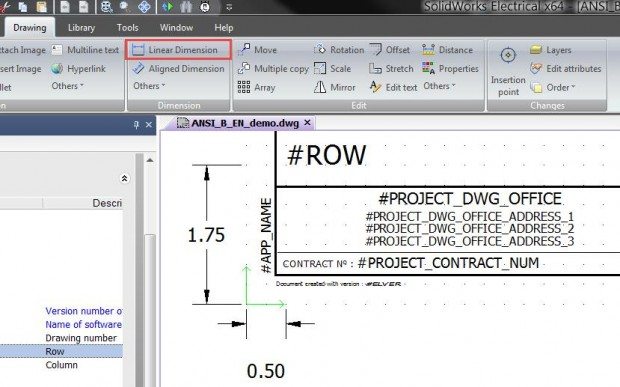Click the Offset tool
This screenshot has height=387, width=620.
pos(389,50)
